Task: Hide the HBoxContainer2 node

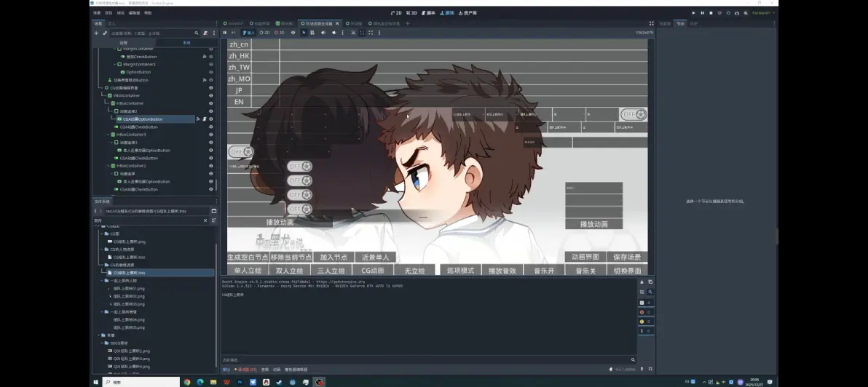Action: pos(211,166)
